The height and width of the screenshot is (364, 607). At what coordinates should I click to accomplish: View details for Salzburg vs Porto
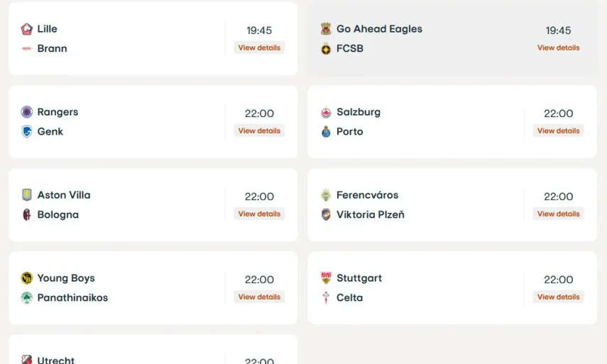click(558, 131)
